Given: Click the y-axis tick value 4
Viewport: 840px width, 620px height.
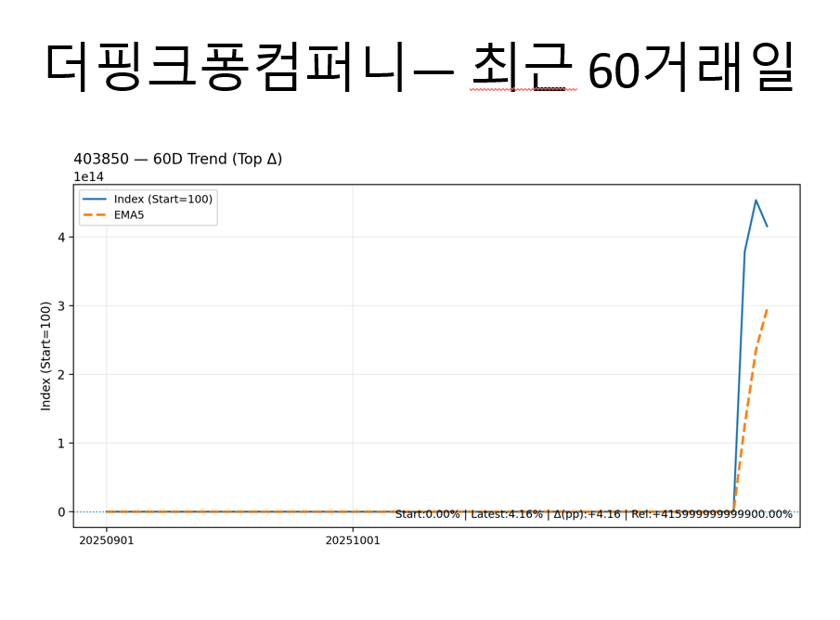Looking at the screenshot, I should click(x=61, y=237).
